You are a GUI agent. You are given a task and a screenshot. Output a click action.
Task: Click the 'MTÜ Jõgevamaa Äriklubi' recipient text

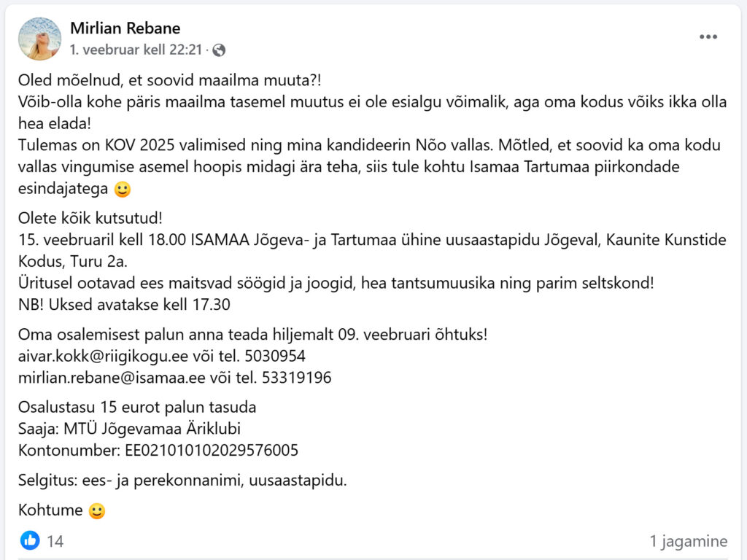[152, 429]
